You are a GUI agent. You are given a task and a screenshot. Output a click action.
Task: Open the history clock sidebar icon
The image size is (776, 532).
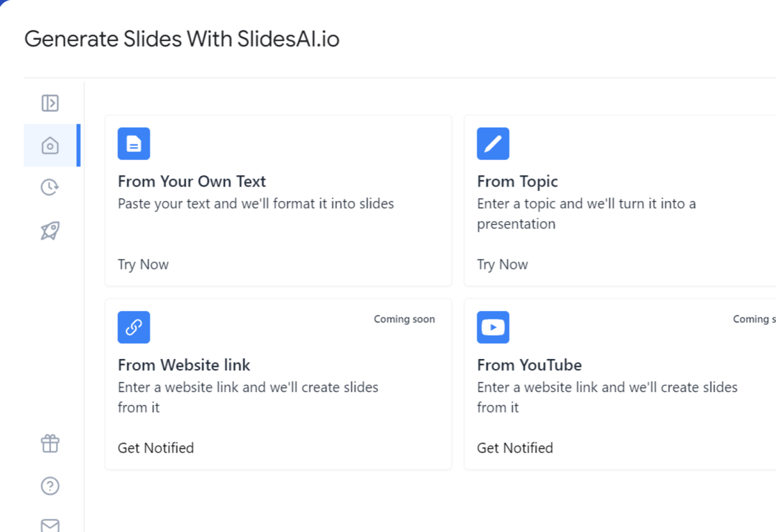[x=50, y=187]
